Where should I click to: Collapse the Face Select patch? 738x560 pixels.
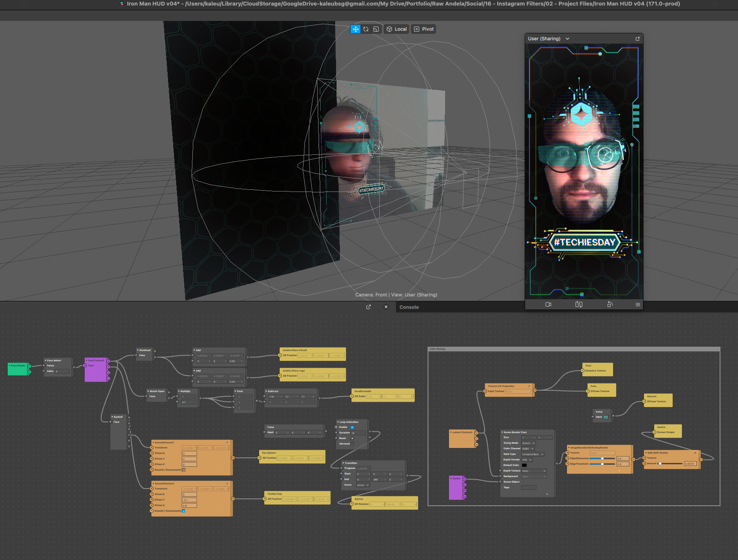coord(45,360)
